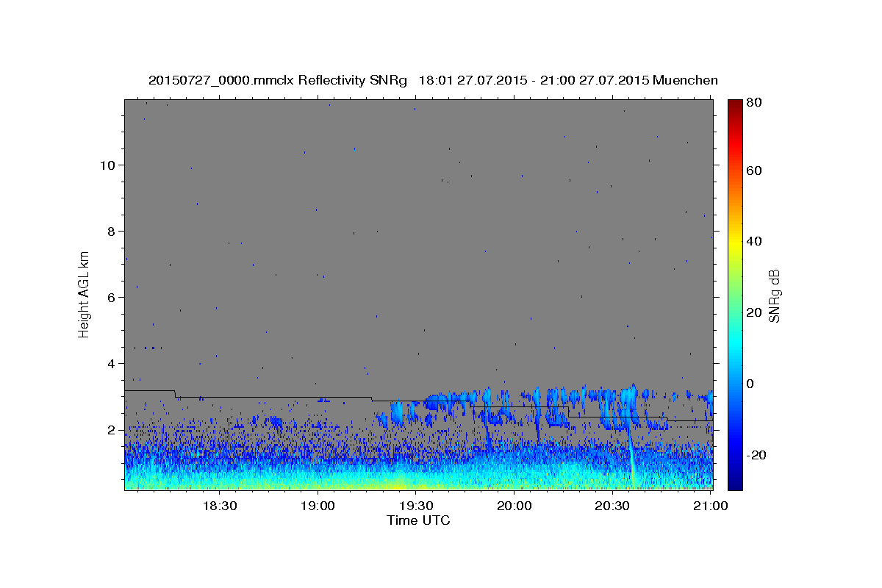Click the colorbar value 60
This screenshot has width=882, height=588.
[753, 171]
